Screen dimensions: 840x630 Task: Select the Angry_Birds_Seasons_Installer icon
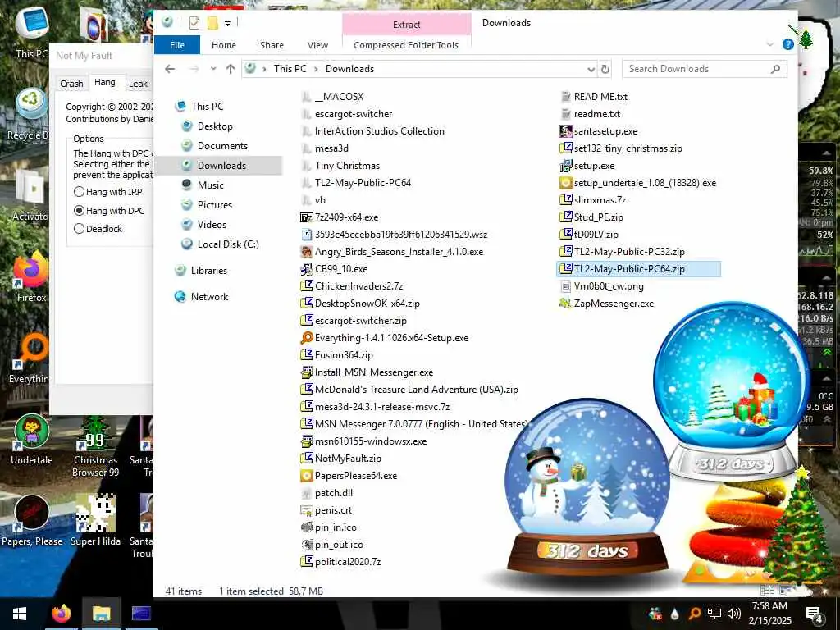pos(307,251)
